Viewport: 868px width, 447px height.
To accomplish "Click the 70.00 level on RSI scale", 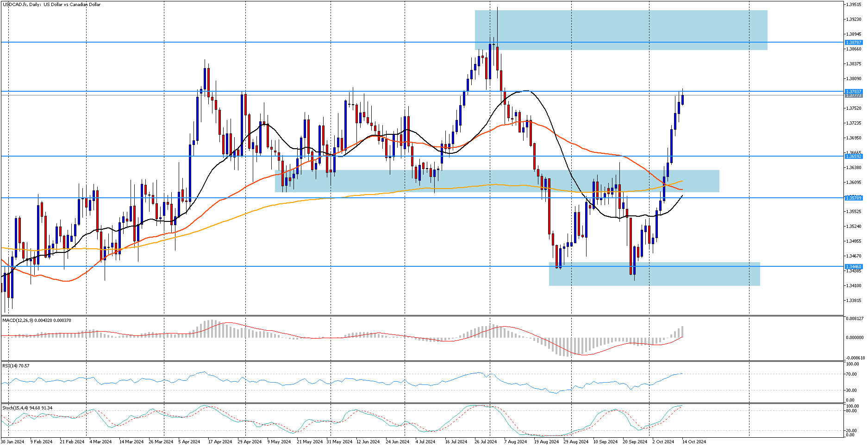I will click(850, 374).
